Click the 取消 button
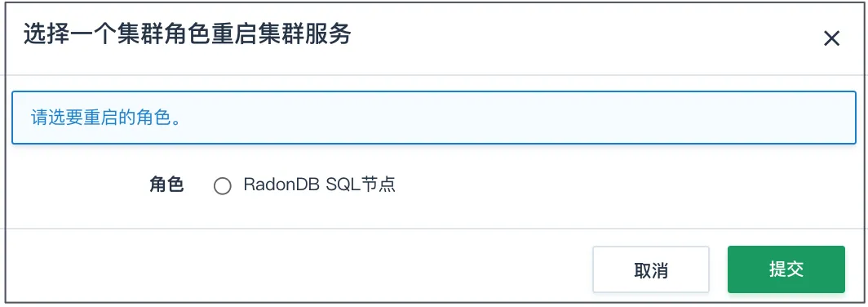Screen dimensions: 868x307 pos(651,269)
